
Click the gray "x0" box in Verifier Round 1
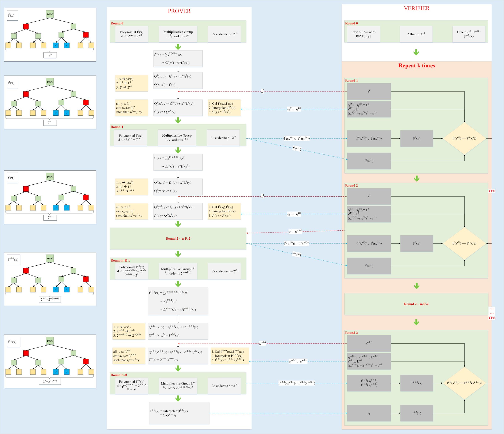point(369,92)
